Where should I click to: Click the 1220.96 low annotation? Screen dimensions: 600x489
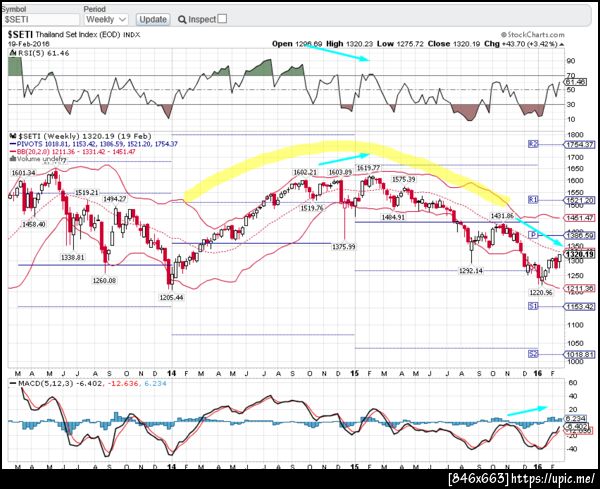(x=541, y=292)
